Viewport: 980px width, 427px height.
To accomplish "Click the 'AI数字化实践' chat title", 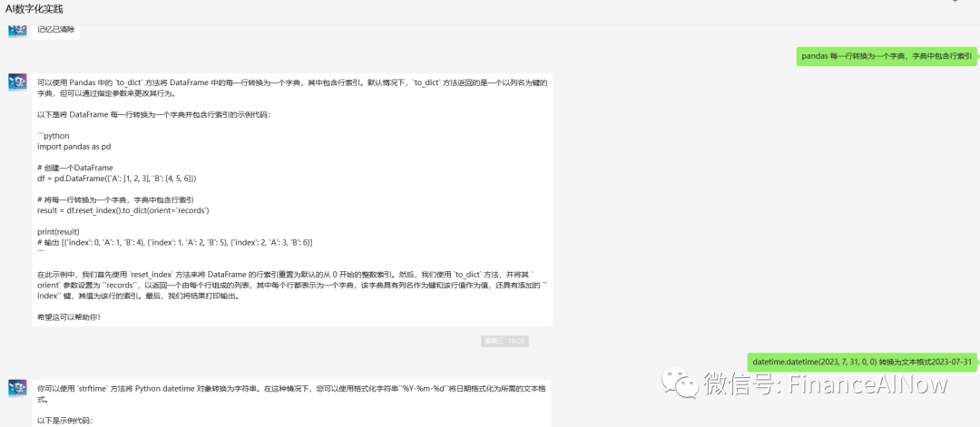I will pos(34,9).
